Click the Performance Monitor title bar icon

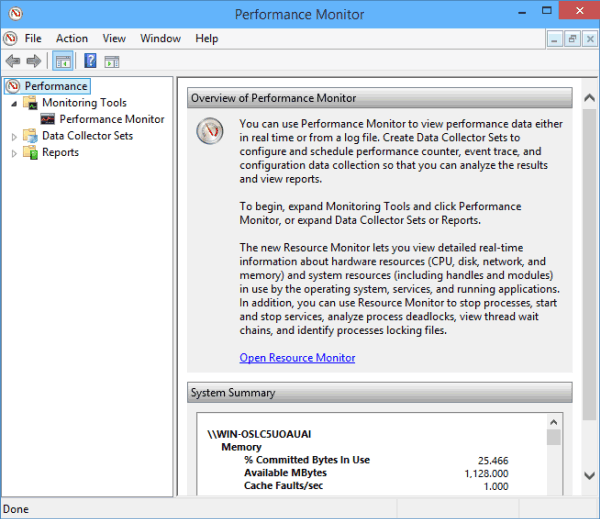click(16, 14)
